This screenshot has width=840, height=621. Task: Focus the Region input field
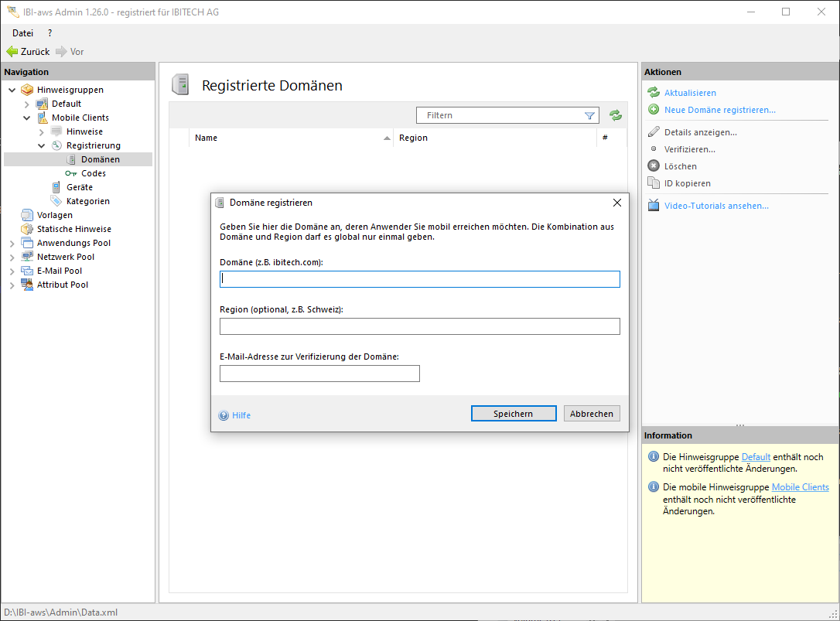click(x=419, y=326)
